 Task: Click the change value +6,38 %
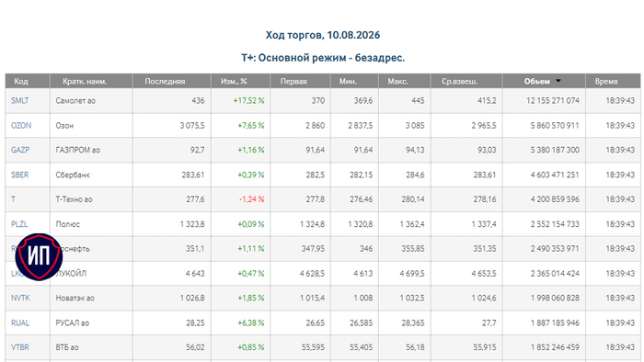pyautogui.click(x=251, y=322)
